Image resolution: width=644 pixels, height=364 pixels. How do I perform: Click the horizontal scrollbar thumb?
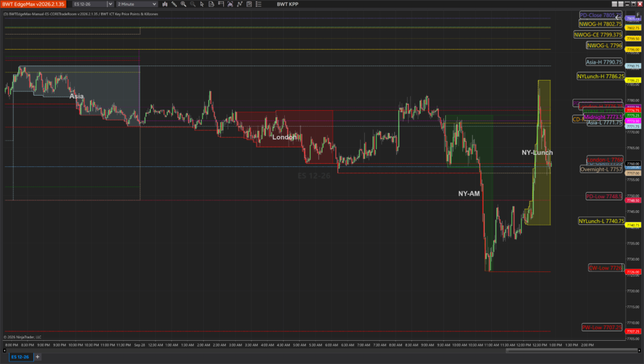click(571, 351)
